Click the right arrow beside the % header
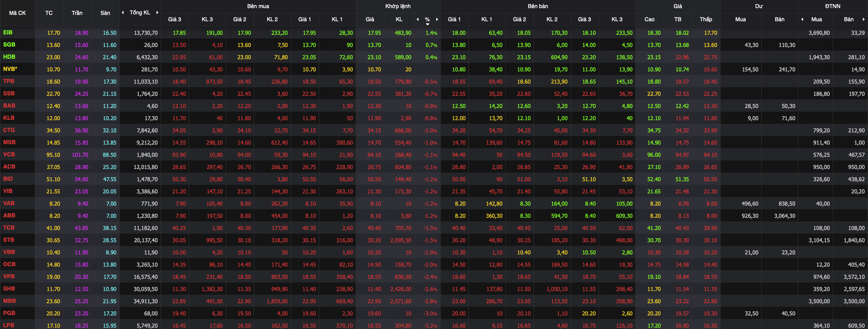The height and width of the screenshot is (329, 868). [437, 19]
